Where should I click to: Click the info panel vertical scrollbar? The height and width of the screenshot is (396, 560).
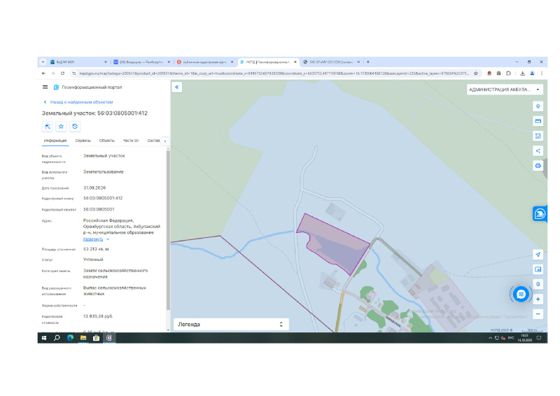[168, 229]
